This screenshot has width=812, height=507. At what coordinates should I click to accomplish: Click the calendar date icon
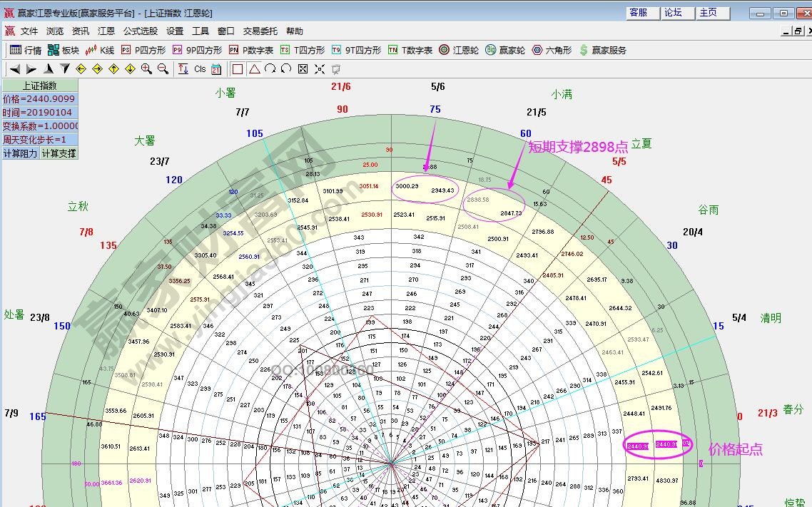tap(216, 69)
